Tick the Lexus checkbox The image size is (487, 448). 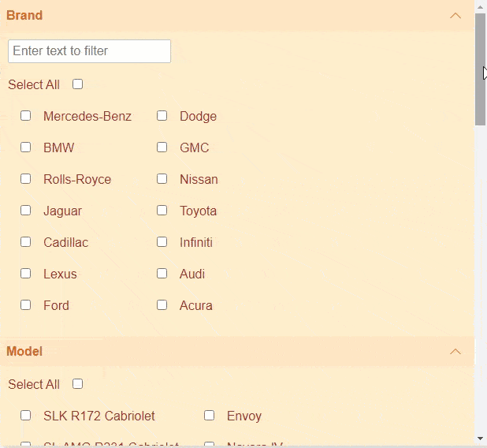pyautogui.click(x=26, y=274)
